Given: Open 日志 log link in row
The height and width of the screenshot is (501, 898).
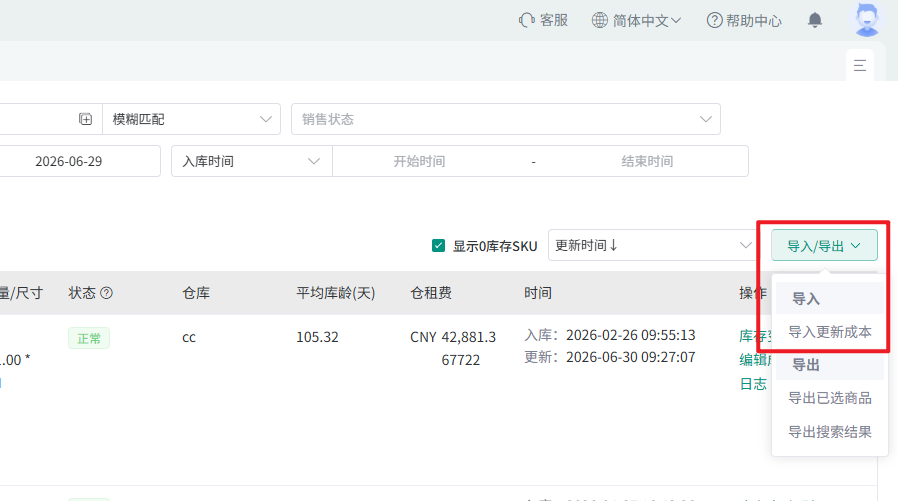Looking at the screenshot, I should pyautogui.click(x=753, y=384).
